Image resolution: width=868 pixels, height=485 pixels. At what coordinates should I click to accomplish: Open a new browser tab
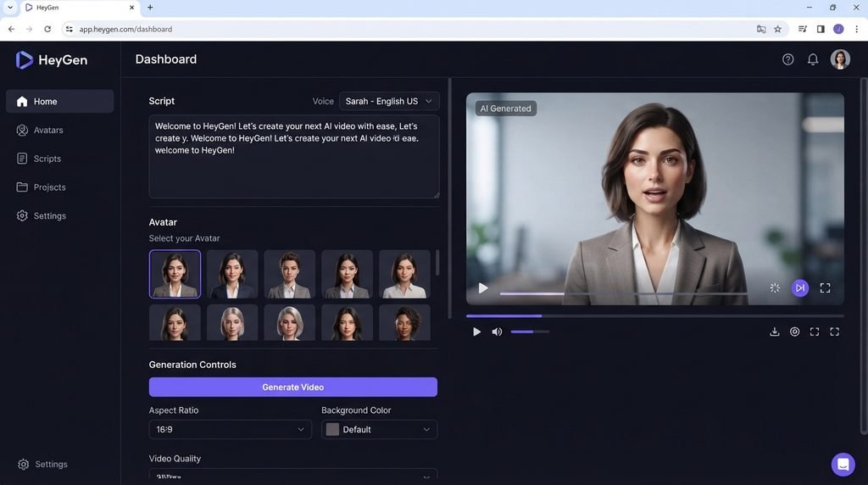click(150, 7)
